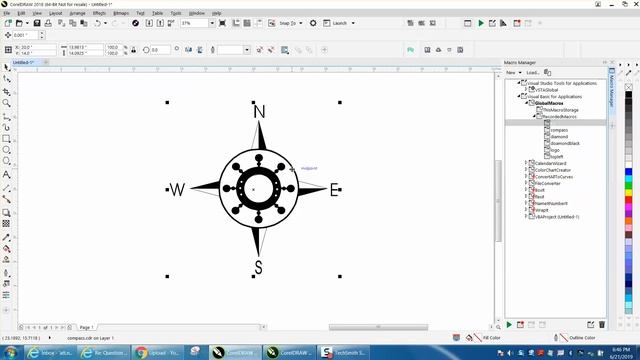Select the Page 1 tab
This screenshot has height=360, width=640.
[x=87, y=327]
